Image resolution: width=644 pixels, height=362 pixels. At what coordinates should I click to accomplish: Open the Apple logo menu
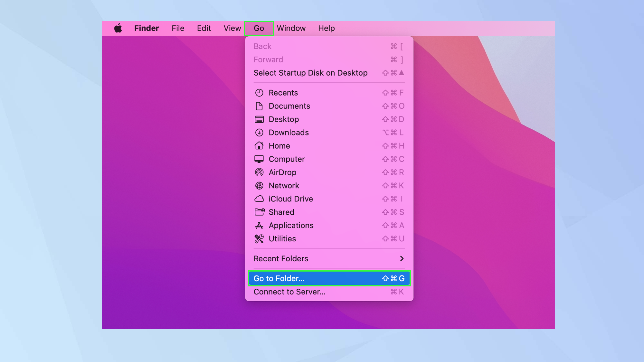point(118,28)
